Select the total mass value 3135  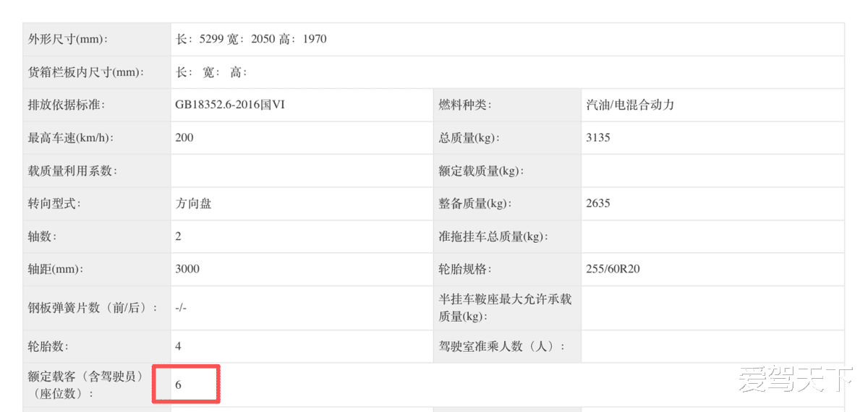598,137
